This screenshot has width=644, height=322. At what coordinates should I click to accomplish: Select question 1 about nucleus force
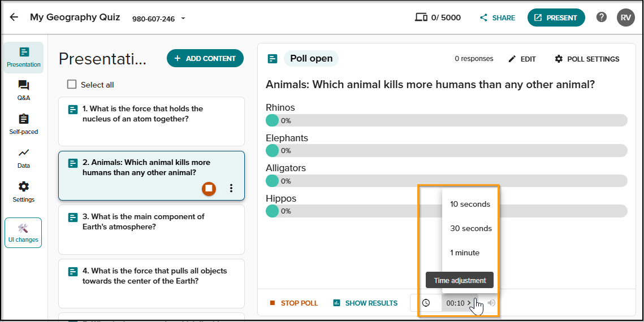(x=151, y=121)
